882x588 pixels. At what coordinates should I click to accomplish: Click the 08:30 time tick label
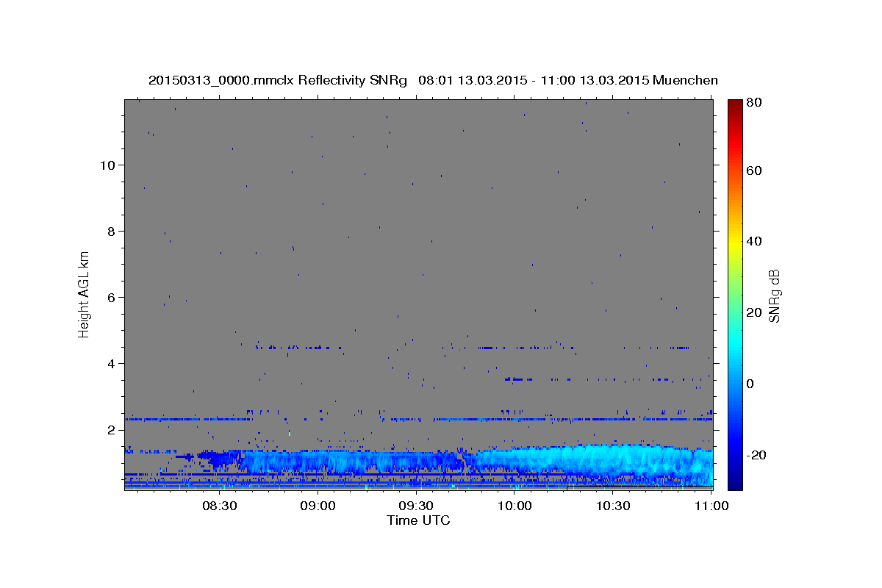click(220, 506)
